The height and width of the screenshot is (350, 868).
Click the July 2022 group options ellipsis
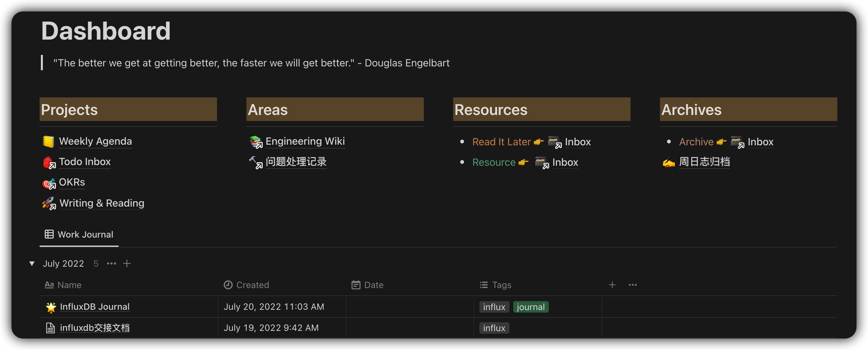click(x=111, y=263)
